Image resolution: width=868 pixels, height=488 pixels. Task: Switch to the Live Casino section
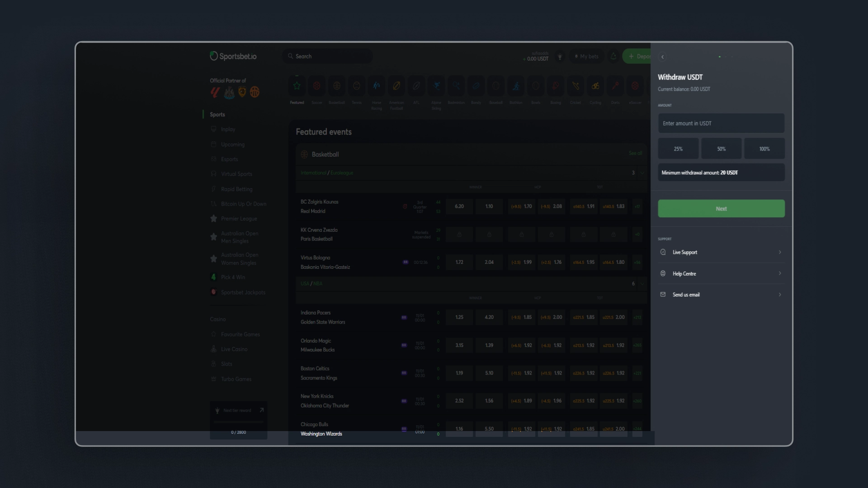click(234, 349)
